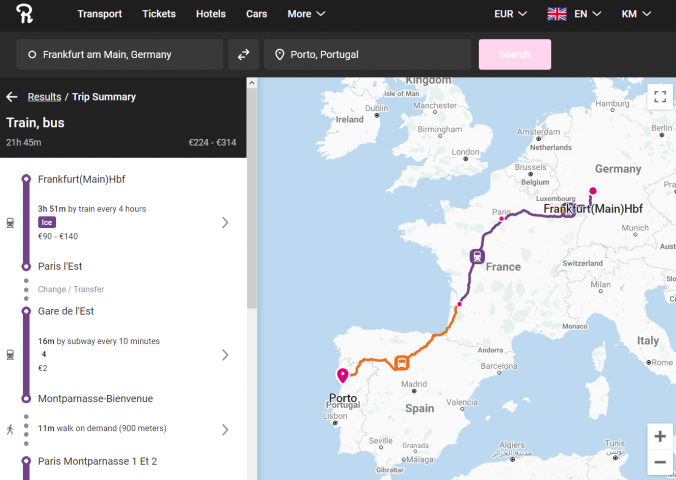Expand the More menu
This screenshot has width=676, height=480.
pos(306,14)
